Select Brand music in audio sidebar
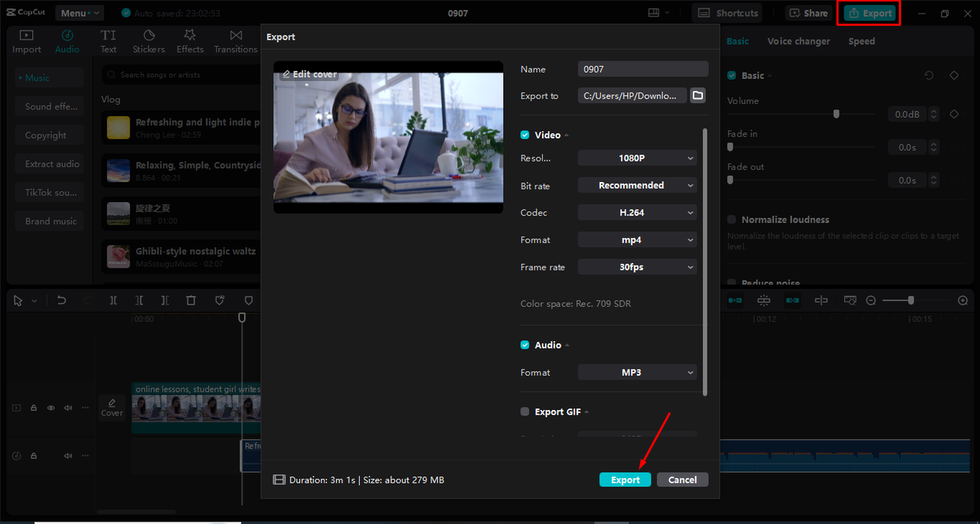The image size is (980, 524). (50, 221)
